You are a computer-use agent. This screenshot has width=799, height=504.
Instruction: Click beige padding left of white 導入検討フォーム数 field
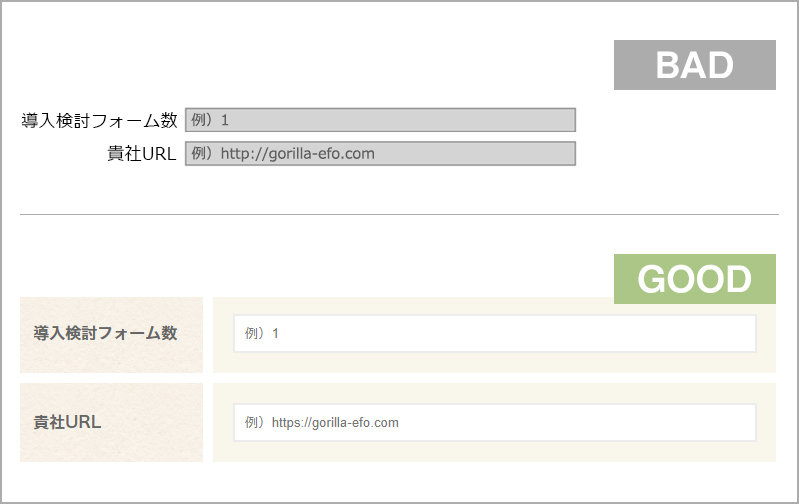[223, 333]
